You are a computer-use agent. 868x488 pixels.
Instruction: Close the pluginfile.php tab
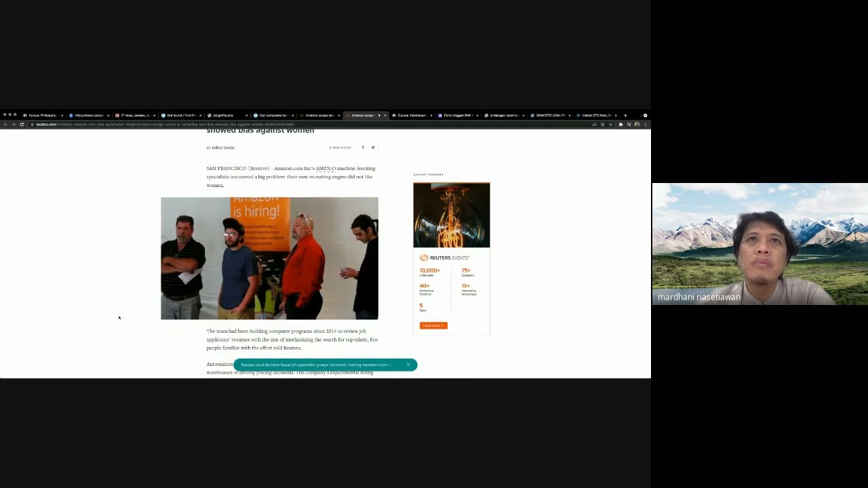click(x=246, y=115)
